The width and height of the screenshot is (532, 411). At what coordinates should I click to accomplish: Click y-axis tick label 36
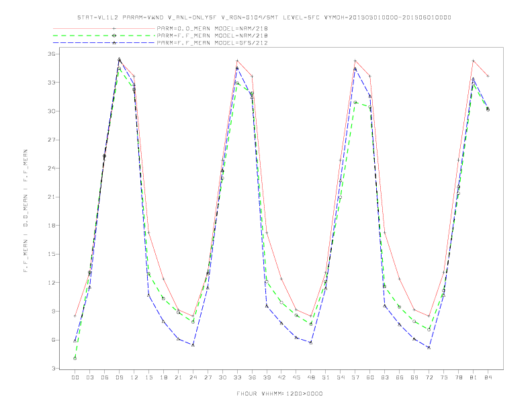(x=51, y=54)
